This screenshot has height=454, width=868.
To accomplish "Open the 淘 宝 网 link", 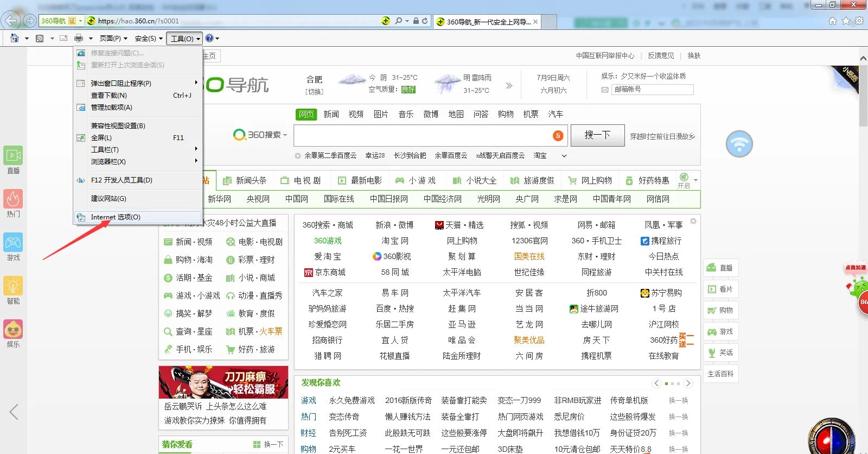I will [394, 241].
